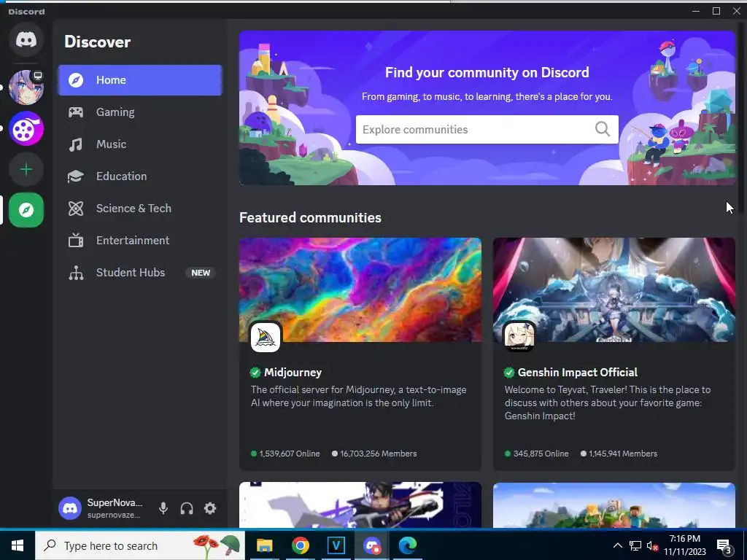Click the network icon in the system tray

coord(635,545)
